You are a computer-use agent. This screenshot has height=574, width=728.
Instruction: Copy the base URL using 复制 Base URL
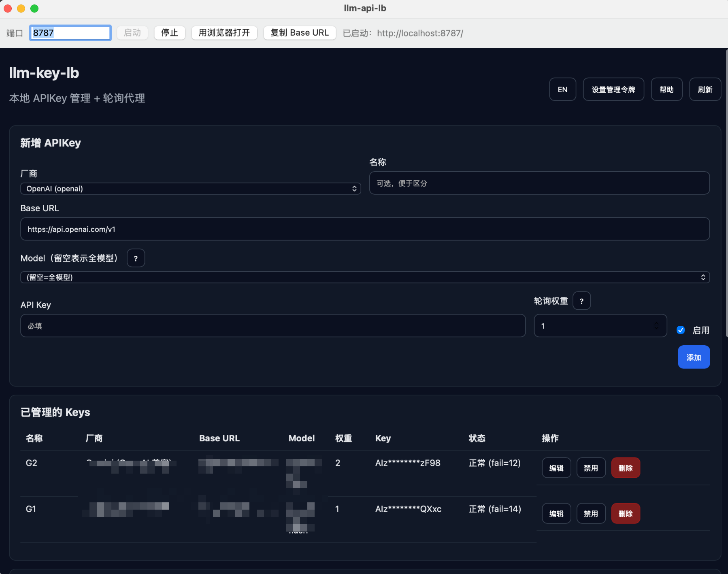click(299, 33)
